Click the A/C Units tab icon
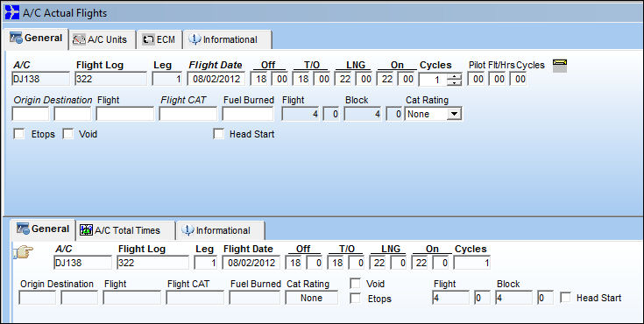644x324 pixels. pos(79,39)
